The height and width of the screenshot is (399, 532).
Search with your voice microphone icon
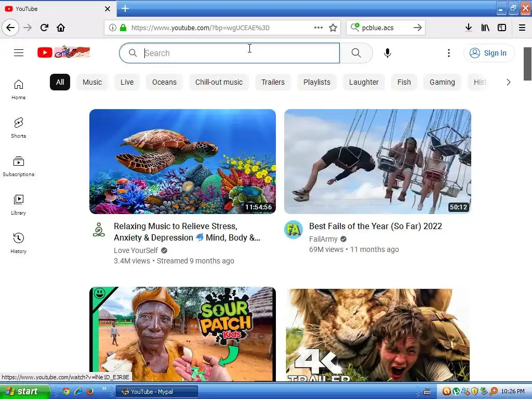[x=388, y=53]
